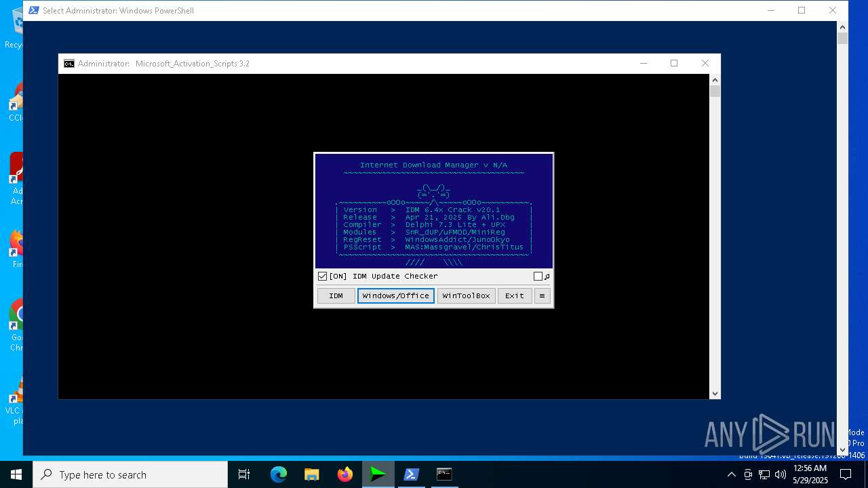Click the 'MAS:Massgravel/ChrisTitus' text
This screenshot has height=488, width=868.
tap(465, 247)
